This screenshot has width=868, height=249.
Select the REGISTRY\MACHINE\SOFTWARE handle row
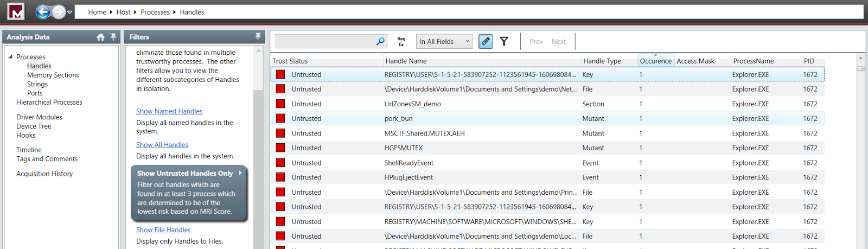547,221
